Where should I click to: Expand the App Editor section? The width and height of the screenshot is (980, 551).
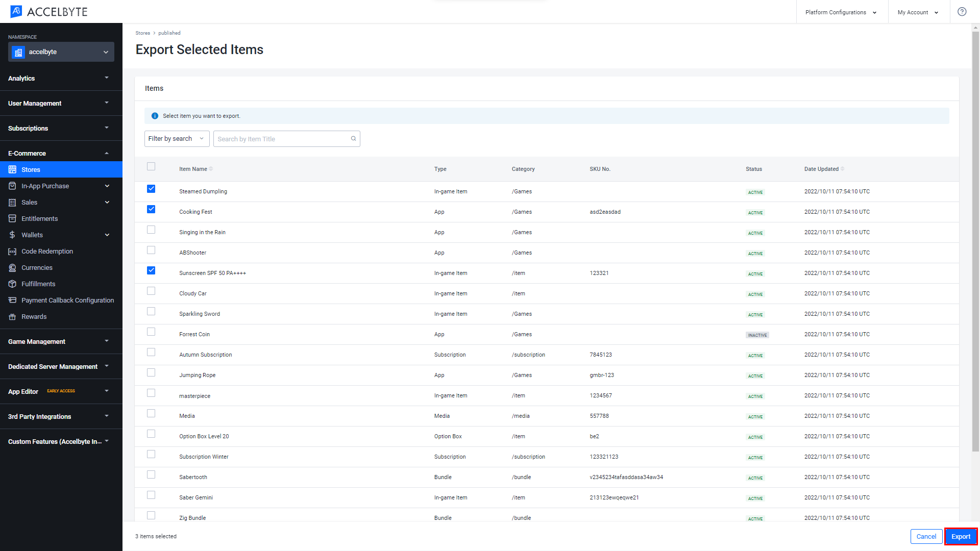(61, 391)
